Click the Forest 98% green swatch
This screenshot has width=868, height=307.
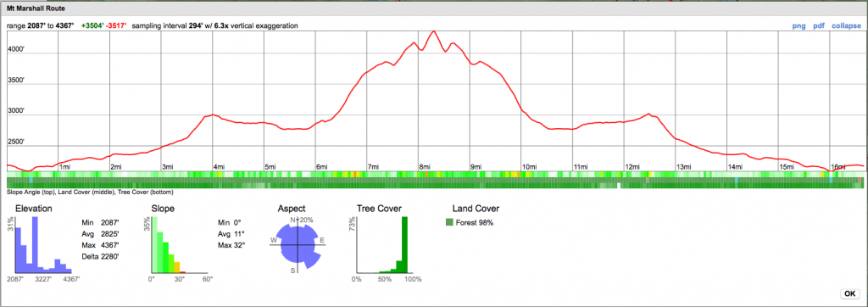point(449,223)
